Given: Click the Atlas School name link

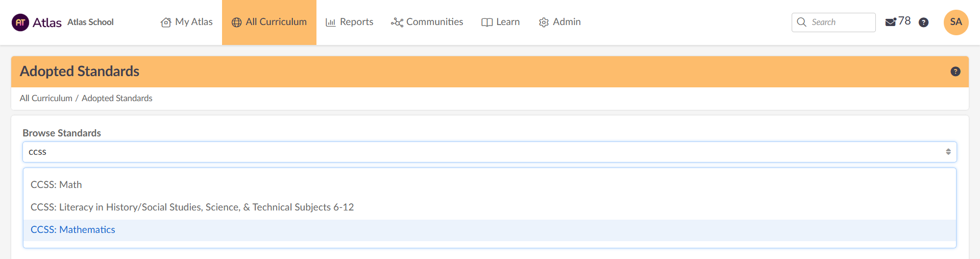Looking at the screenshot, I should (x=90, y=22).
